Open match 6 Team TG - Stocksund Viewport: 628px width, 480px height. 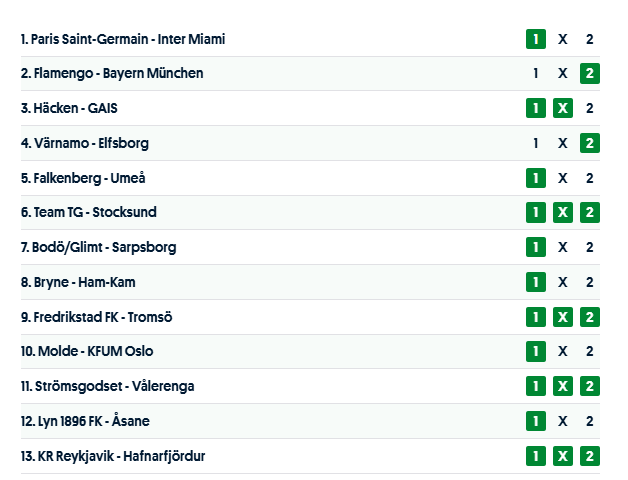click(x=89, y=212)
